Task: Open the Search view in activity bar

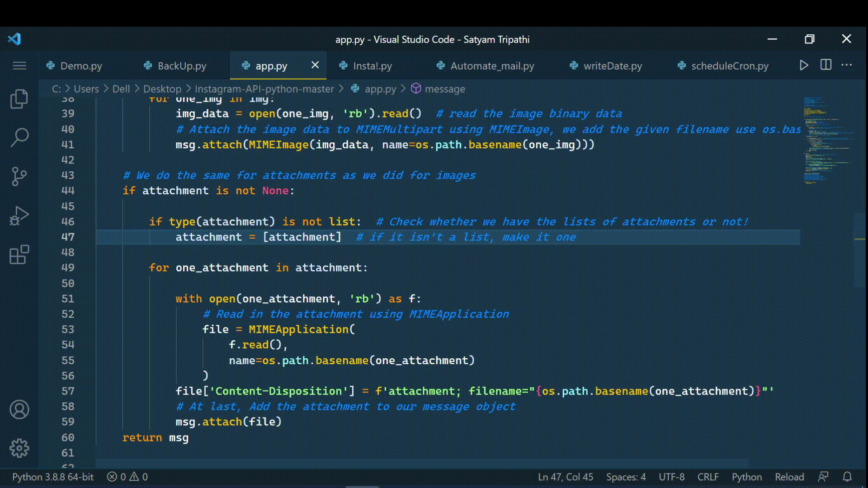Action: point(19,137)
